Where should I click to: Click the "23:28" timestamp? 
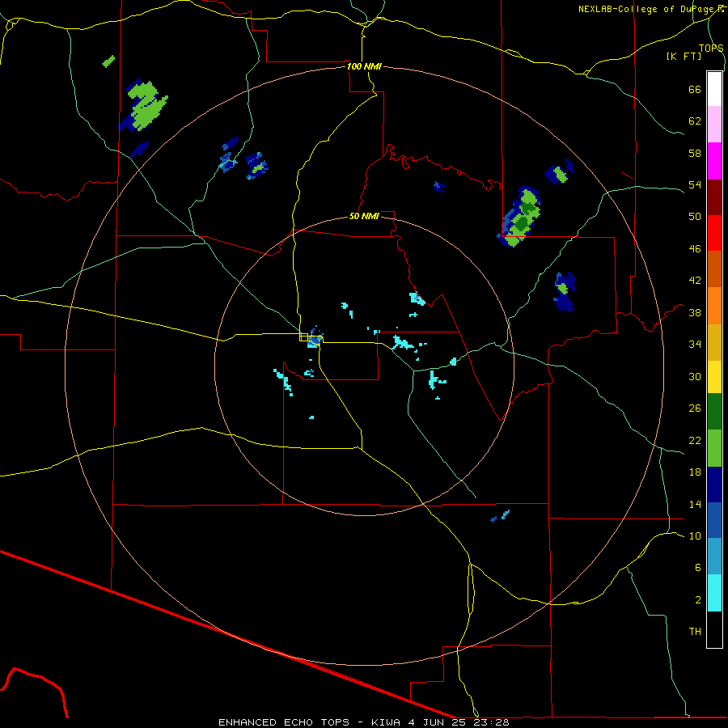click(x=492, y=722)
